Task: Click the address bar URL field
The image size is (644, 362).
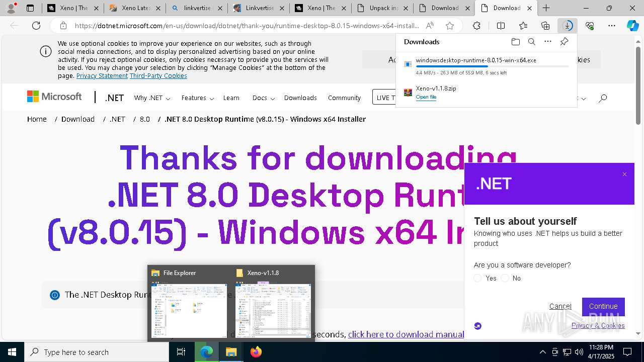Action: 247,26
